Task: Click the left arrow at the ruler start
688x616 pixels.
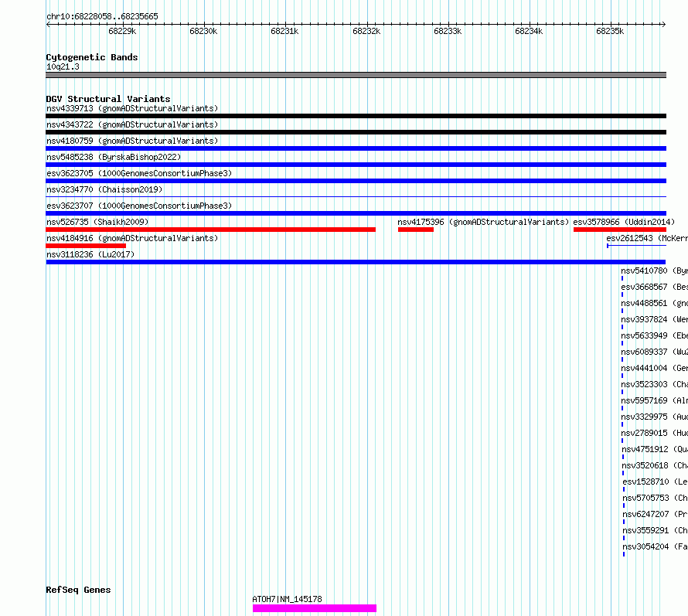Action: 48,25
